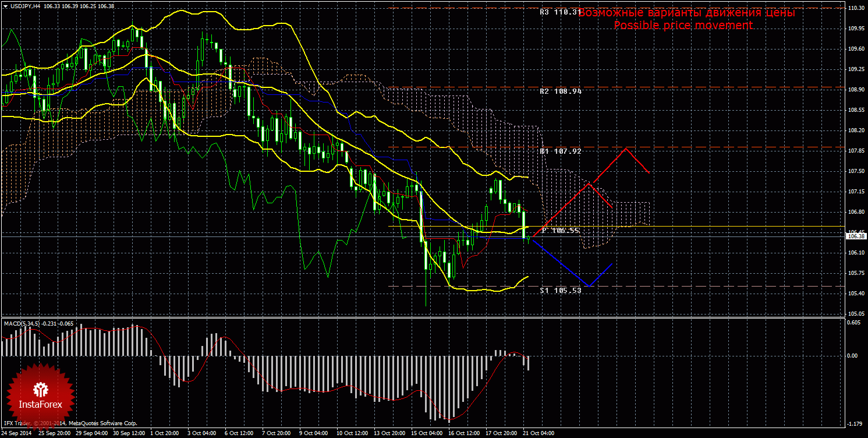Image resolution: width=868 pixels, height=438 pixels.
Task: Click the current price marker 106.38
Action: [856, 236]
